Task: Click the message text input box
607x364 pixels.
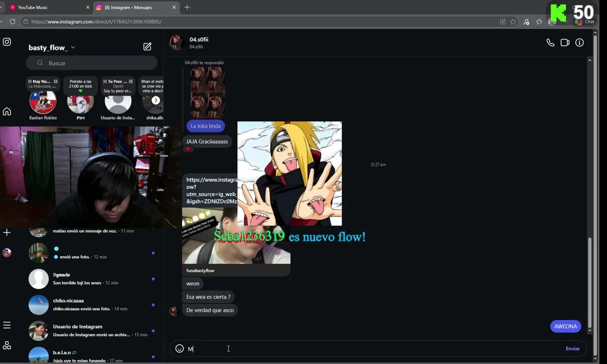Action: tap(374, 349)
